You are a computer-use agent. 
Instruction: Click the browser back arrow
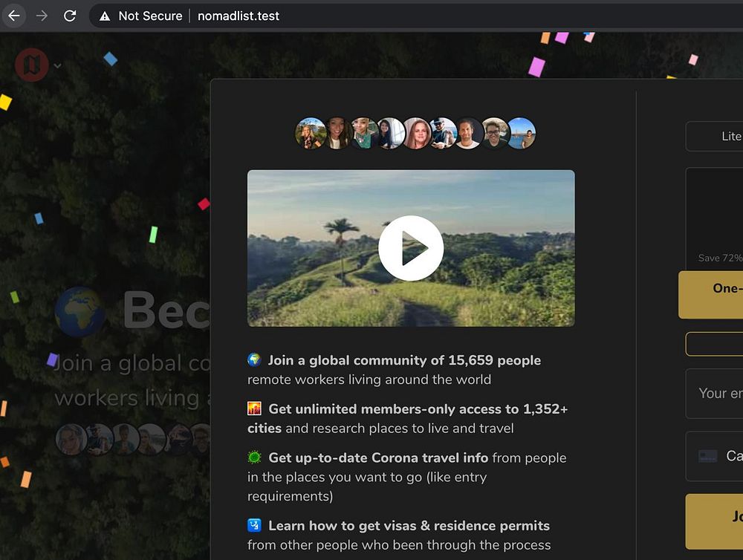[x=14, y=16]
